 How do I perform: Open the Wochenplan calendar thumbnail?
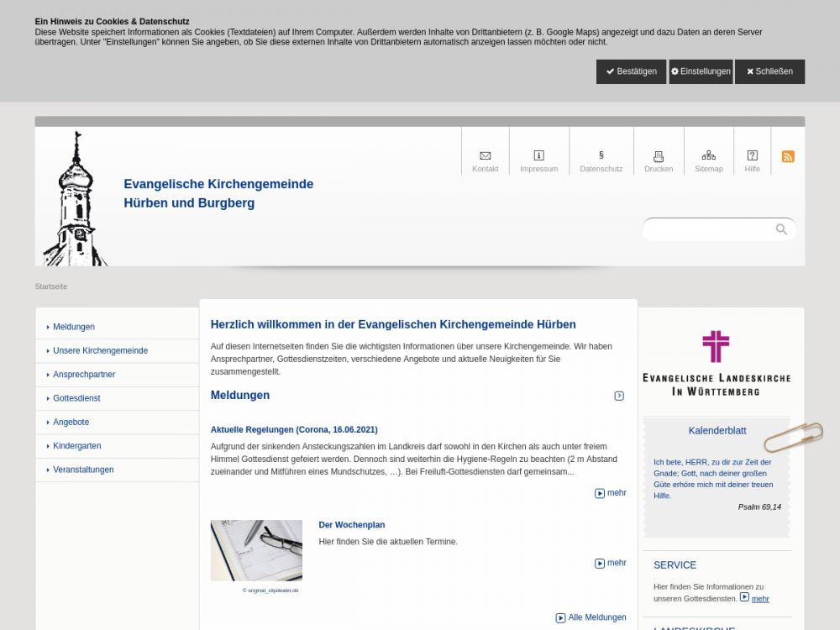pos(256,550)
